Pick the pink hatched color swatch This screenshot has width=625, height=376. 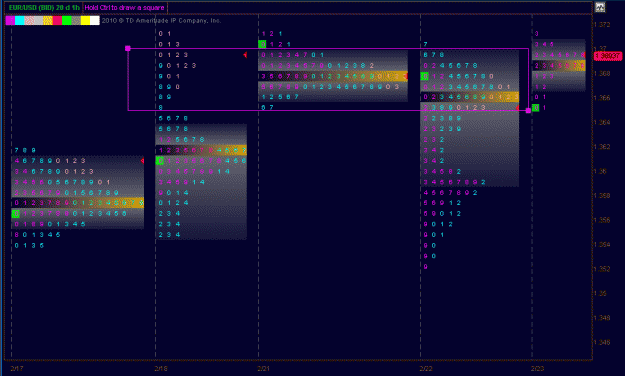point(29,20)
